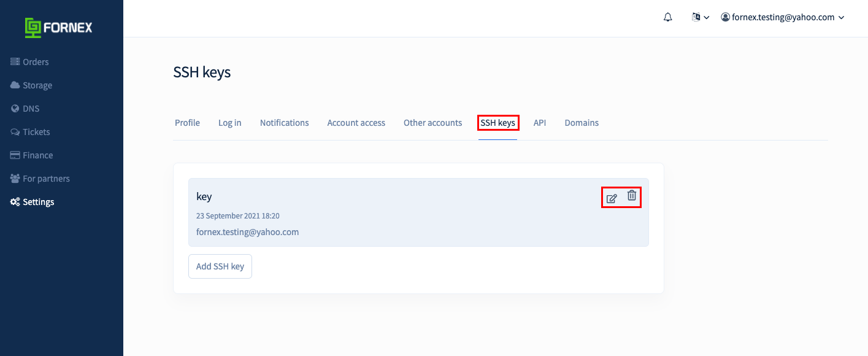The height and width of the screenshot is (356, 868).
Task: Edit the SSH key named key
Action: tap(612, 198)
